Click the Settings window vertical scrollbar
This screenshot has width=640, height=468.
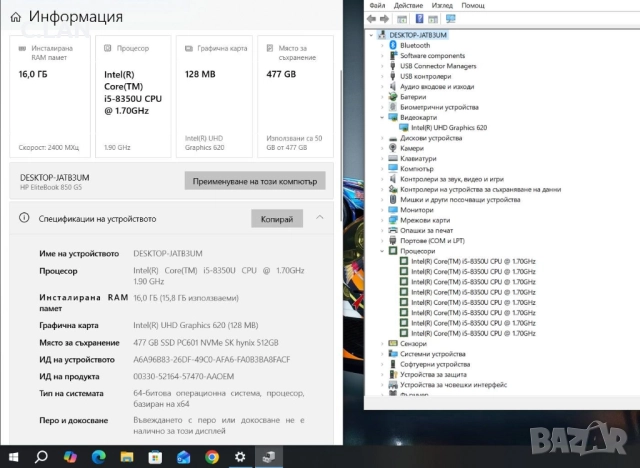(x=341, y=145)
